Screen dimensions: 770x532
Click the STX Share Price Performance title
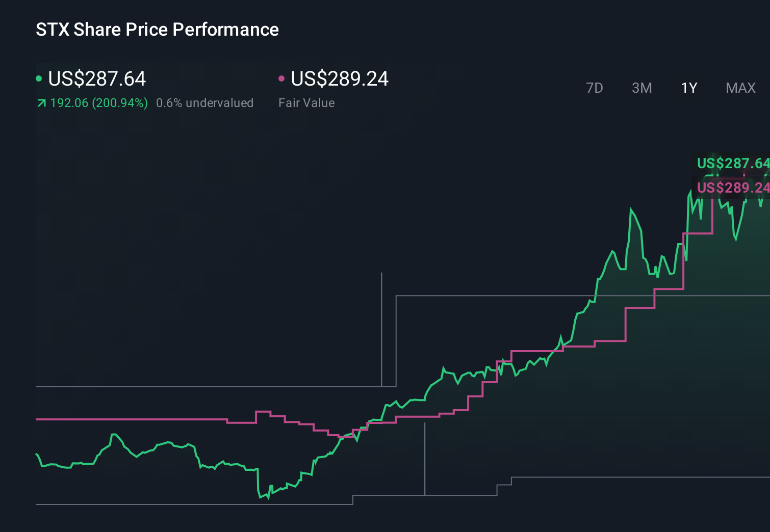[157, 30]
